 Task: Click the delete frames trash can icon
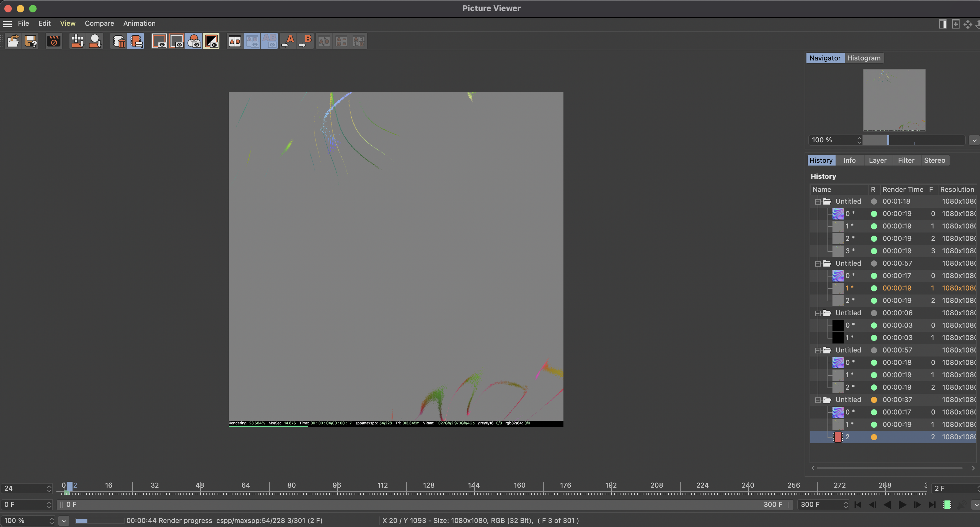pos(119,41)
